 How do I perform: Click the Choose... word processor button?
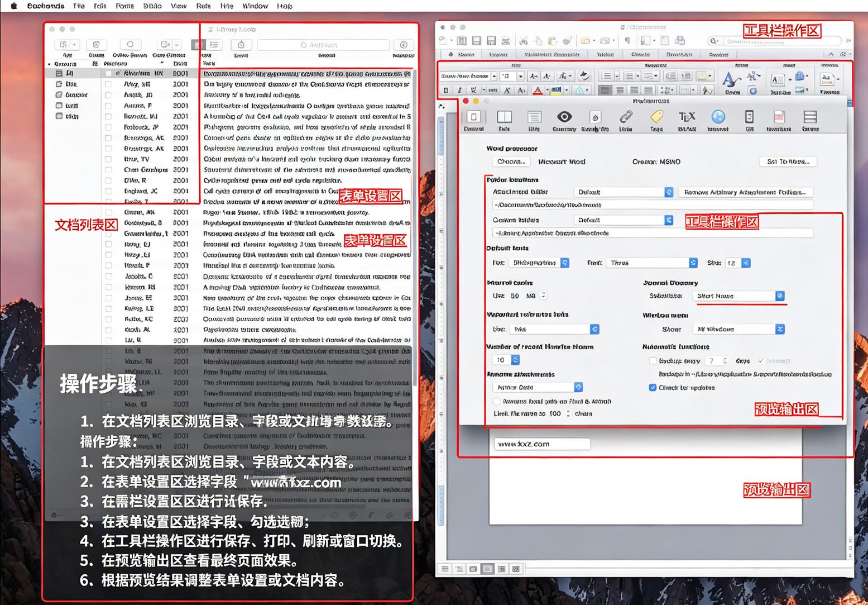pyautogui.click(x=511, y=161)
